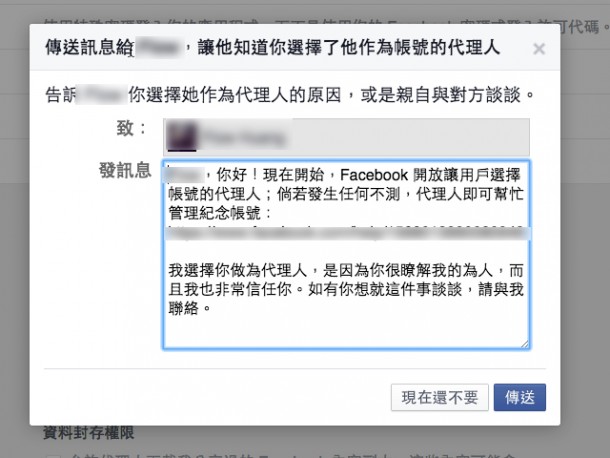Place cursor after 聯絡。 in message
Image resolution: width=610 pixels, height=458 pixels.
click(212, 309)
